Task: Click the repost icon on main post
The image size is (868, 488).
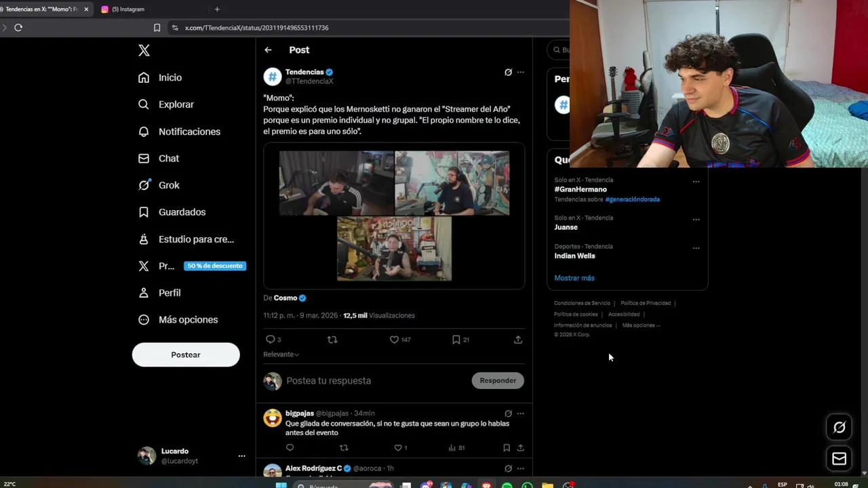Action: tap(332, 340)
